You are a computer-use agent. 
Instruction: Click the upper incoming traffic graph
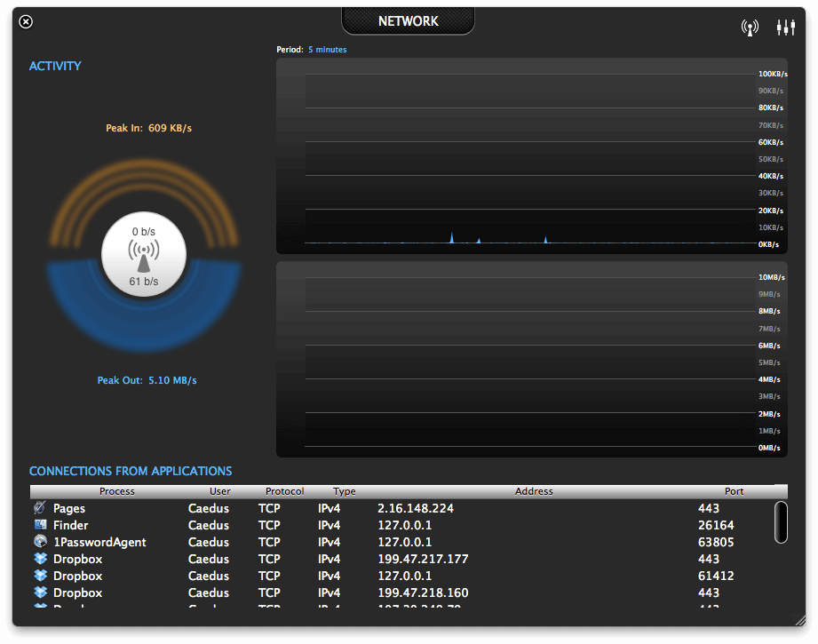(x=532, y=156)
